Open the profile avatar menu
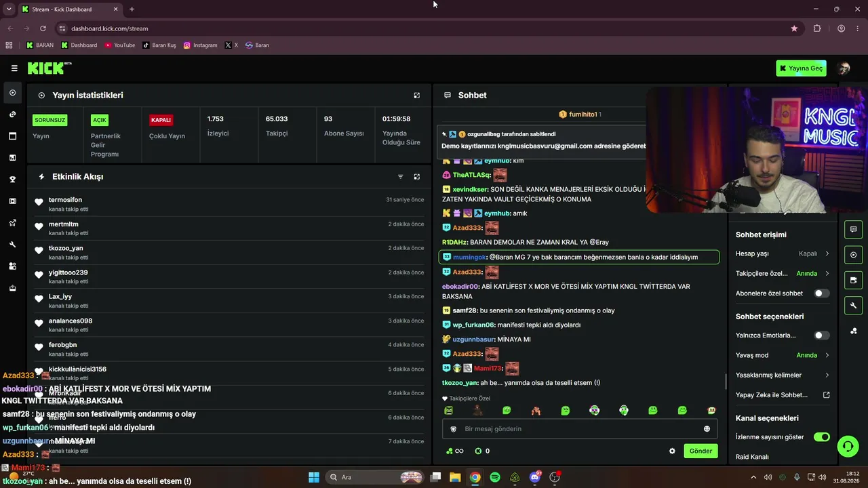 pos(844,68)
